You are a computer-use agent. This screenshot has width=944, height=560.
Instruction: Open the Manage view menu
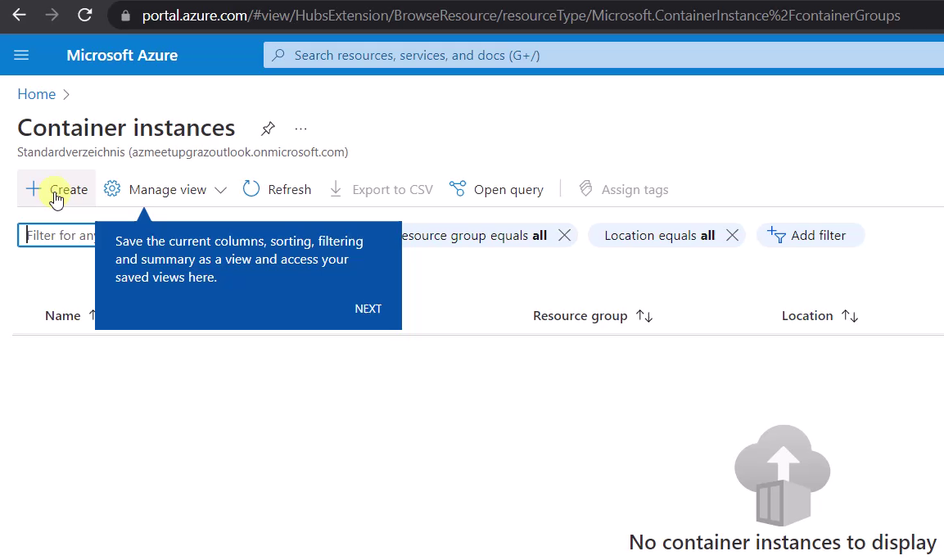pyautogui.click(x=165, y=190)
